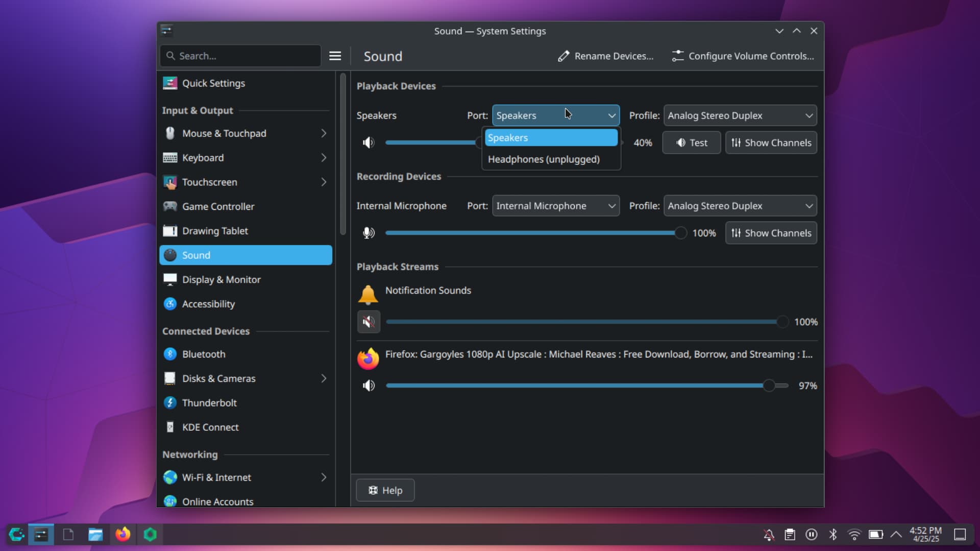Mute the Speakers playback device
980x551 pixels.
coord(369,142)
